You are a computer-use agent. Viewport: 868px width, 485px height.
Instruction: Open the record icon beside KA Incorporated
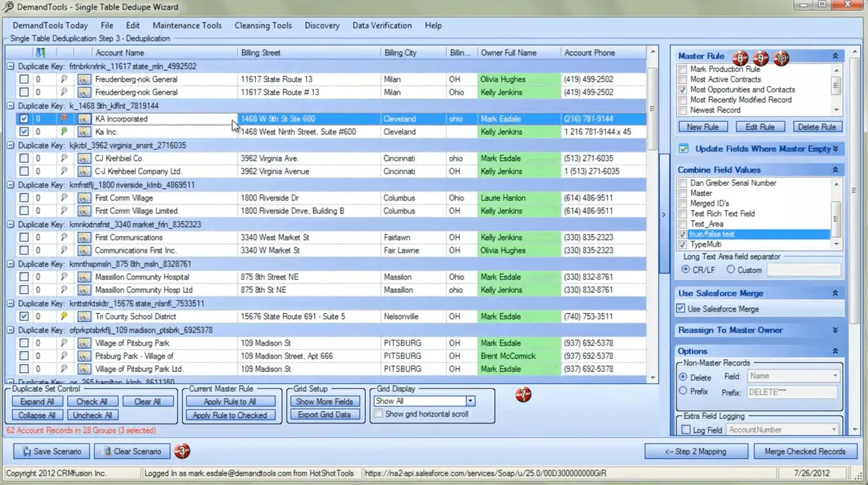click(84, 119)
